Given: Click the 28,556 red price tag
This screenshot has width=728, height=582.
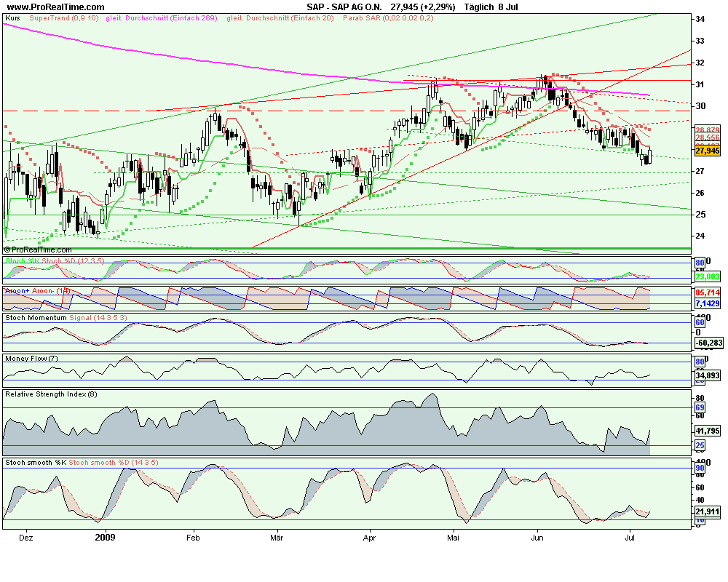Looking at the screenshot, I should (x=708, y=137).
